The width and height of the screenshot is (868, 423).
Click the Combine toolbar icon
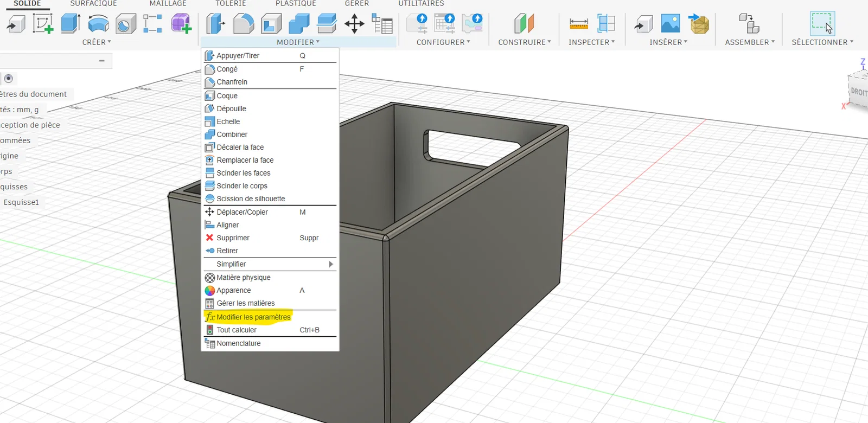(299, 24)
